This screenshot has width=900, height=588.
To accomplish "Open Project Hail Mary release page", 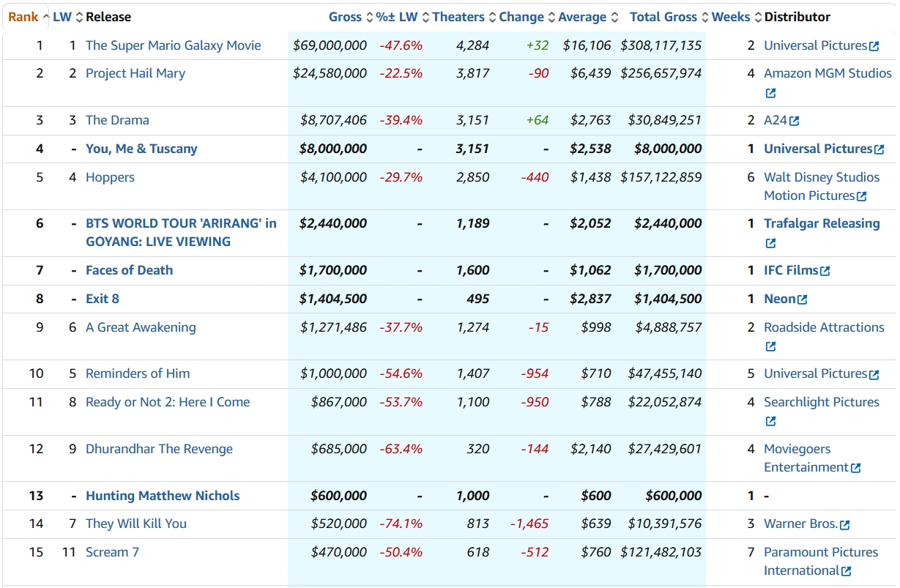I will pyautogui.click(x=135, y=73).
